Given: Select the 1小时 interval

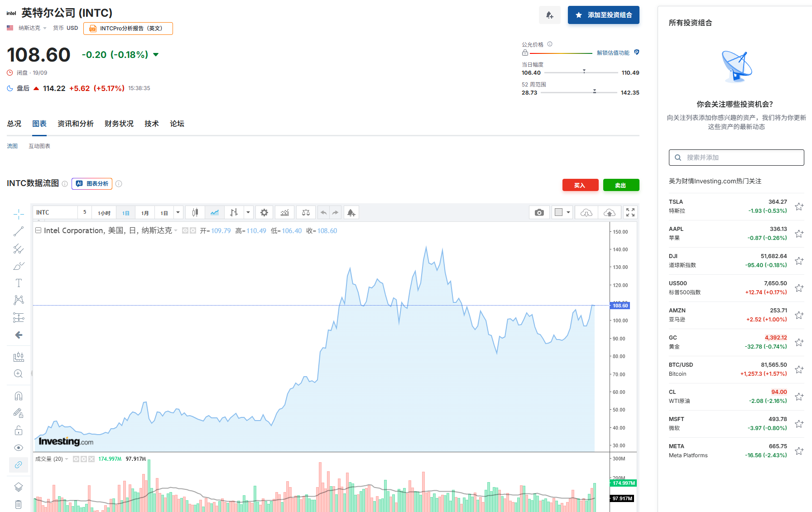Looking at the screenshot, I should click(x=104, y=213).
